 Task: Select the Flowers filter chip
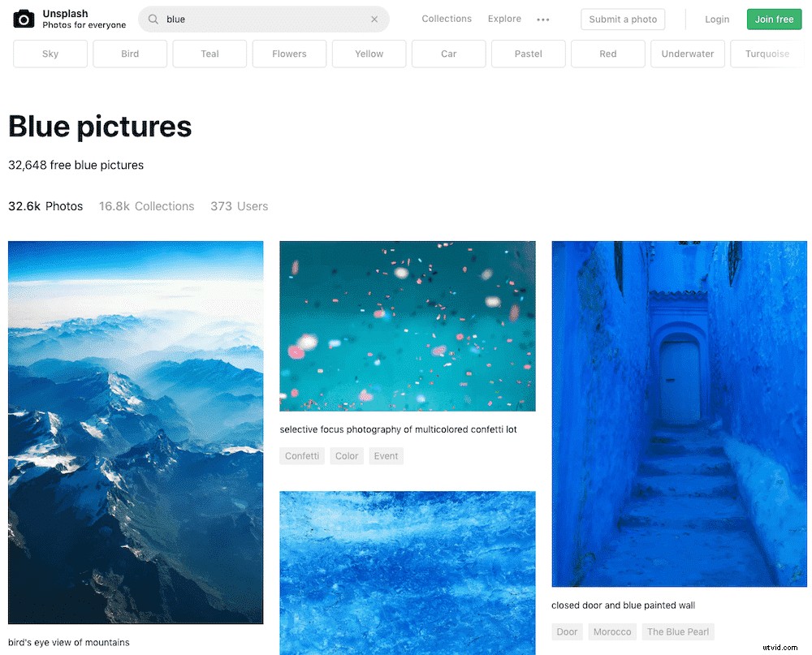(288, 54)
